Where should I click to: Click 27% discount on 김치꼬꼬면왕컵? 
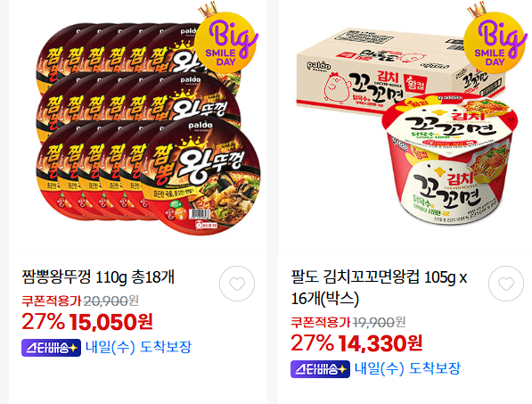click(312, 342)
